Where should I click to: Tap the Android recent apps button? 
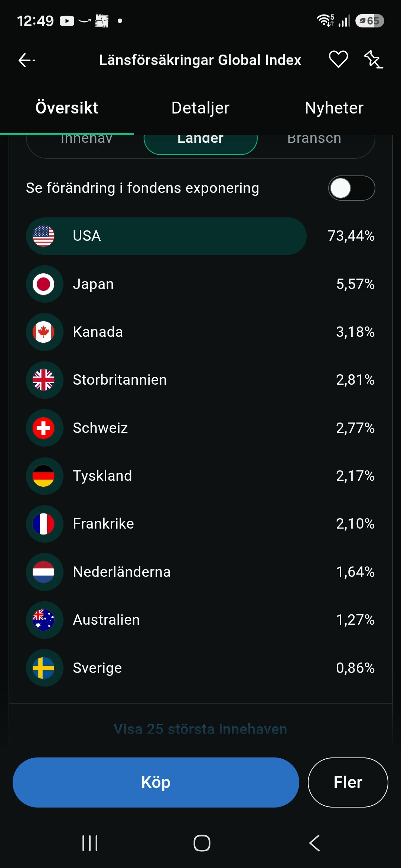pos(90,843)
